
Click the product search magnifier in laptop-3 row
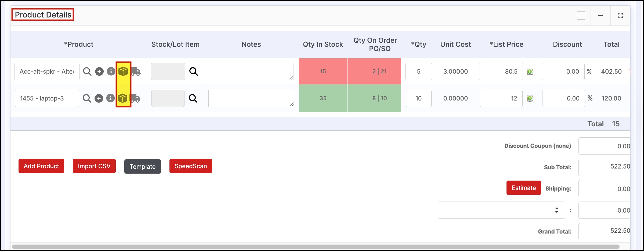(x=87, y=98)
